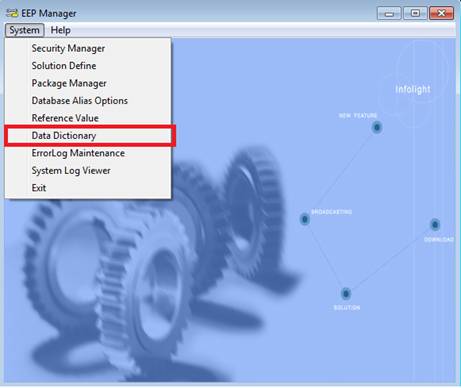Screen dimensions: 461x388
Task: Click the EEP Manager title bar icon
Action: pos(12,13)
